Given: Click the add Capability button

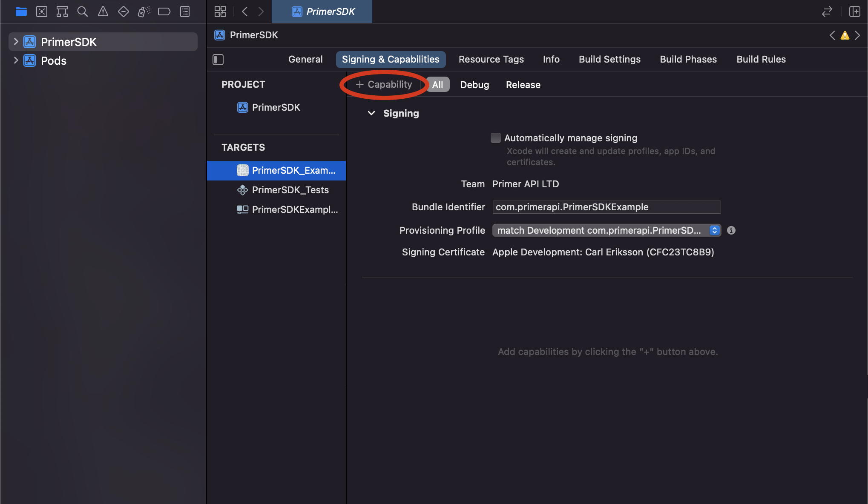Looking at the screenshot, I should coord(384,85).
